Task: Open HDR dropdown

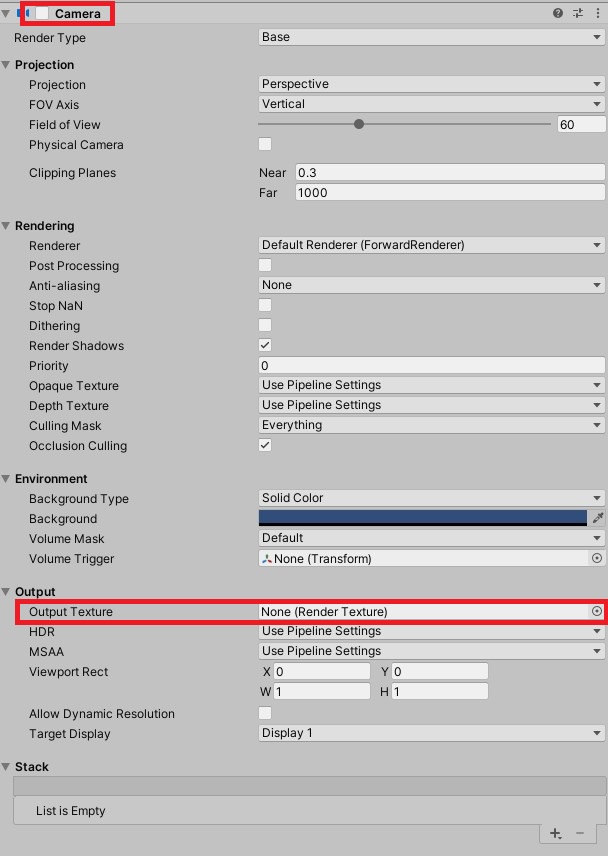Action: [431, 631]
